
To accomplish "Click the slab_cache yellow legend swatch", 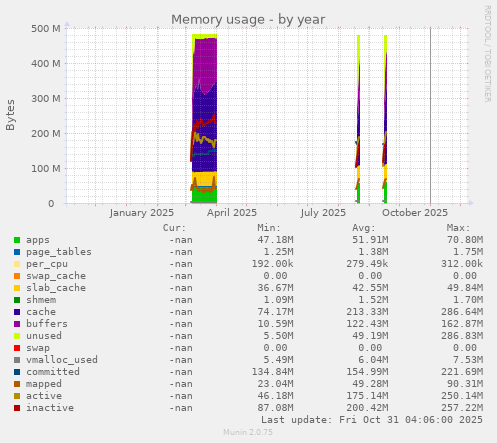I will point(17,288).
